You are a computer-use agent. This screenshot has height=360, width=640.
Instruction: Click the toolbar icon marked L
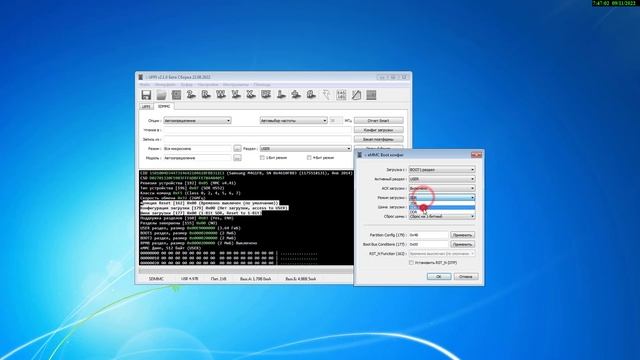click(281, 95)
